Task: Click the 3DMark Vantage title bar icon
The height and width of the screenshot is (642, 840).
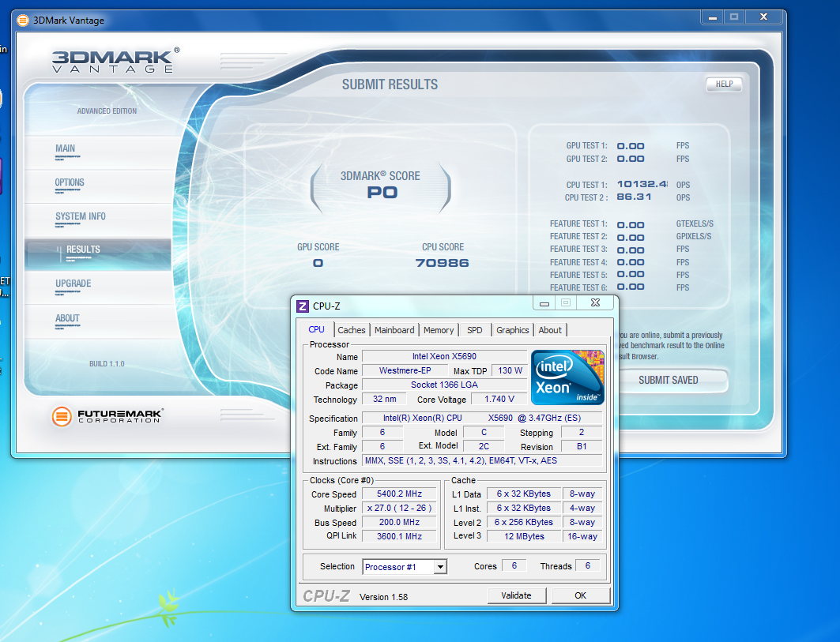Action: [x=22, y=21]
